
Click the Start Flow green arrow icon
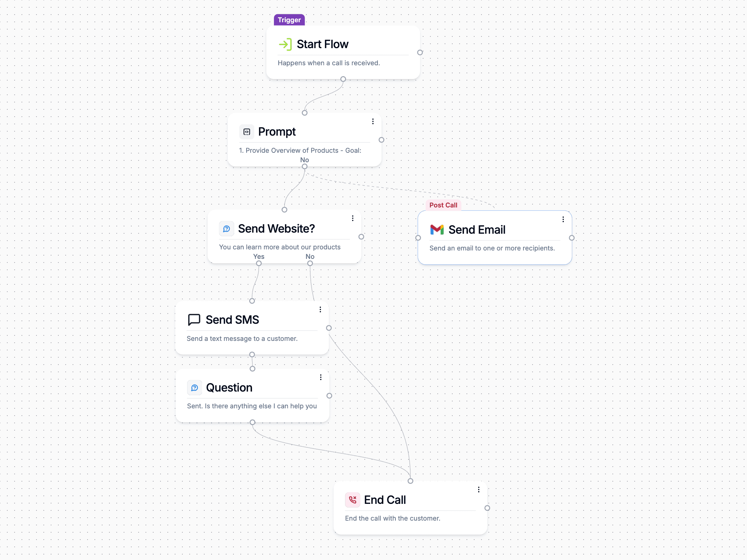286,44
